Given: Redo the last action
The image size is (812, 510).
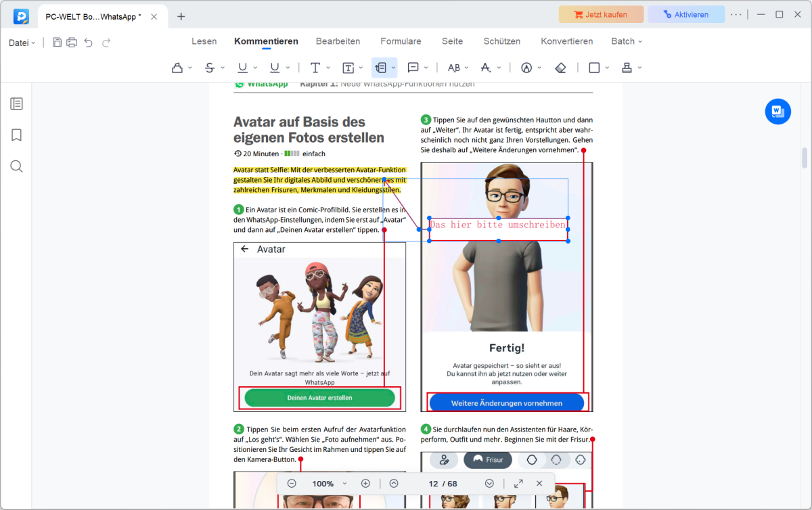Looking at the screenshot, I should tap(106, 42).
